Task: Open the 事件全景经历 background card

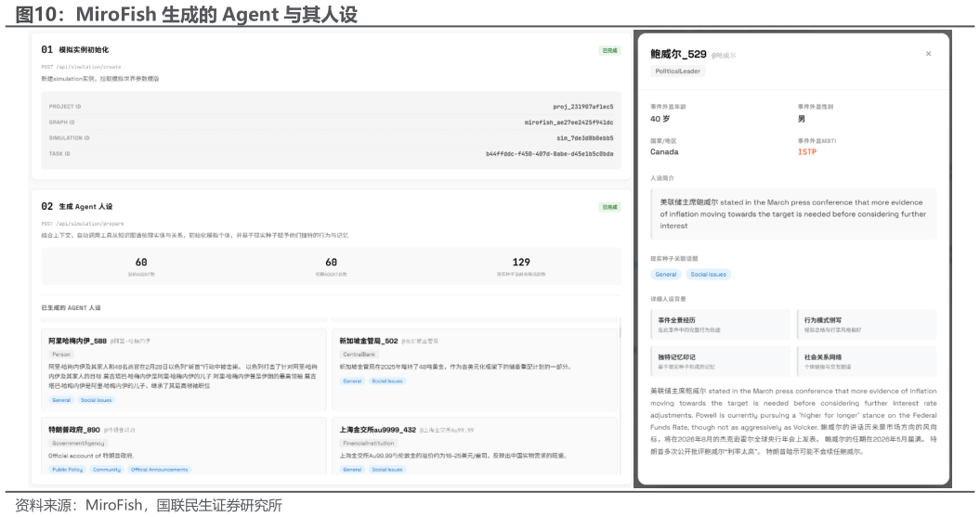Action: [x=720, y=324]
